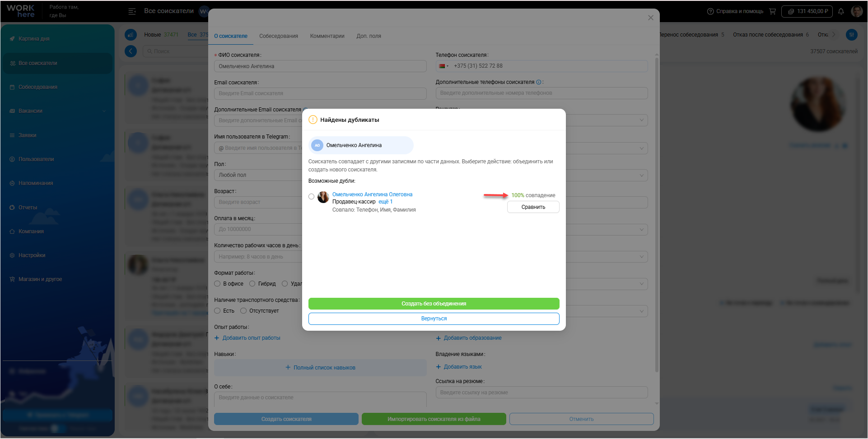The width and height of the screenshot is (868, 439).
Task: Click Добавить язык
Action: click(459, 367)
